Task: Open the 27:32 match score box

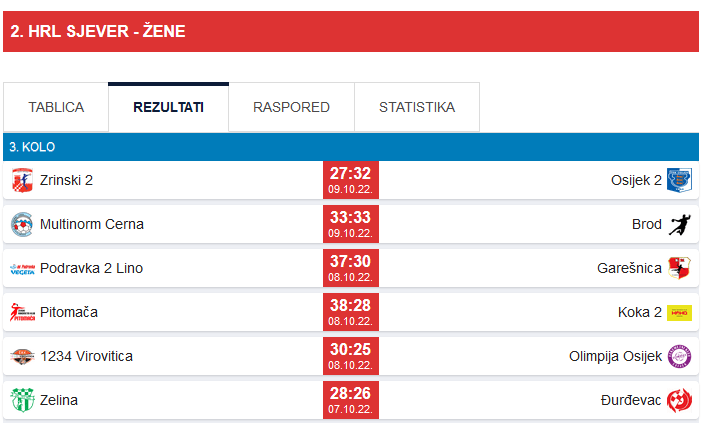Action: [x=350, y=180]
